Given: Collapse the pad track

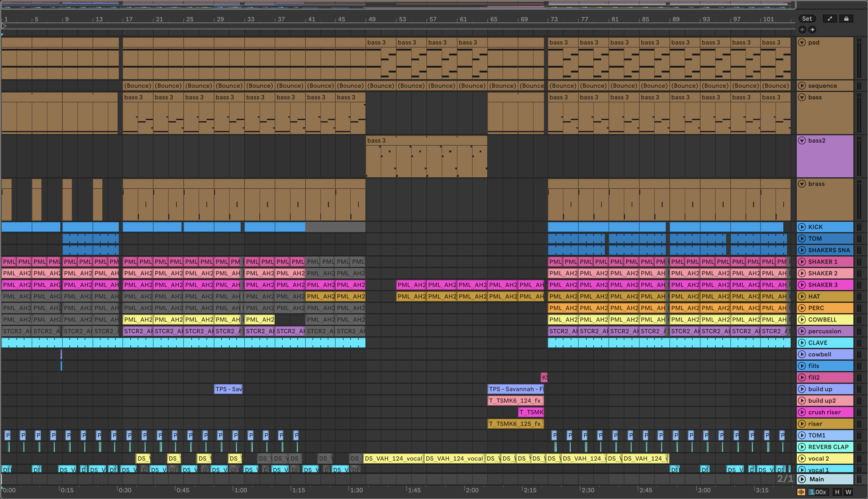Looking at the screenshot, I should click(802, 43).
